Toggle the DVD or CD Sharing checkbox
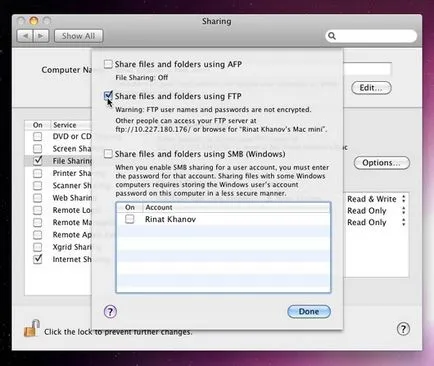The height and width of the screenshot is (366, 434). point(38,136)
